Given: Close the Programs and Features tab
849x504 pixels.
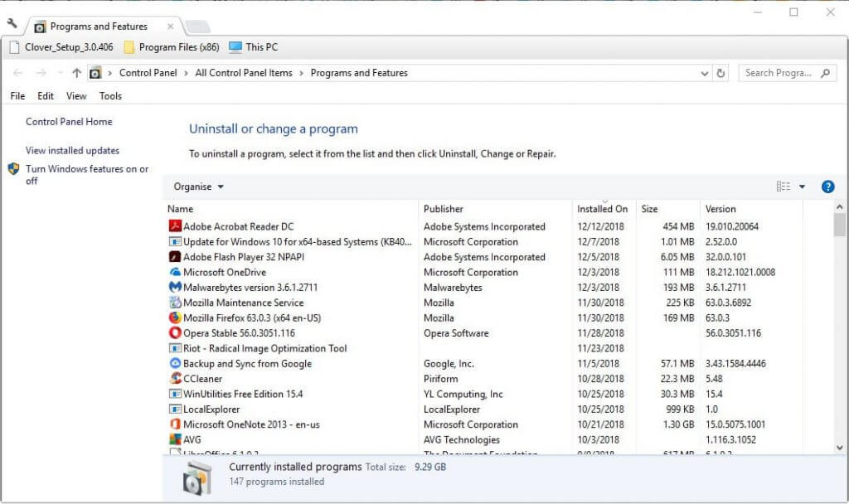Looking at the screenshot, I should (171, 26).
